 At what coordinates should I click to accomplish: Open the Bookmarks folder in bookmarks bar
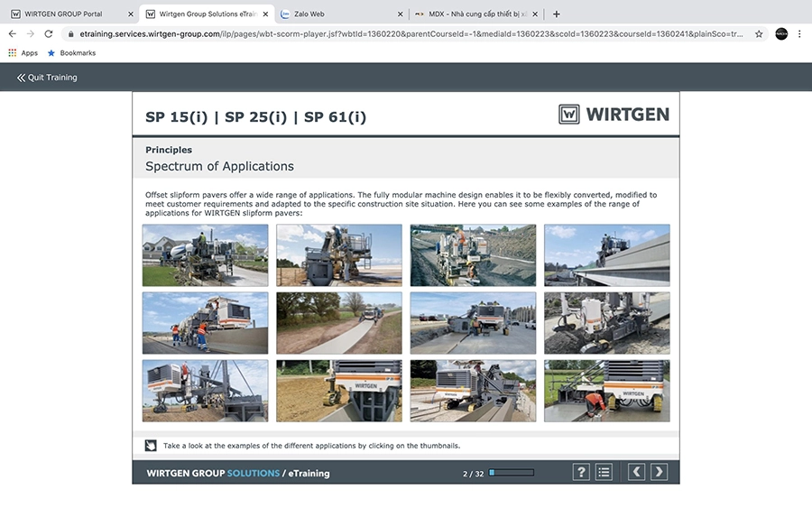(71, 53)
